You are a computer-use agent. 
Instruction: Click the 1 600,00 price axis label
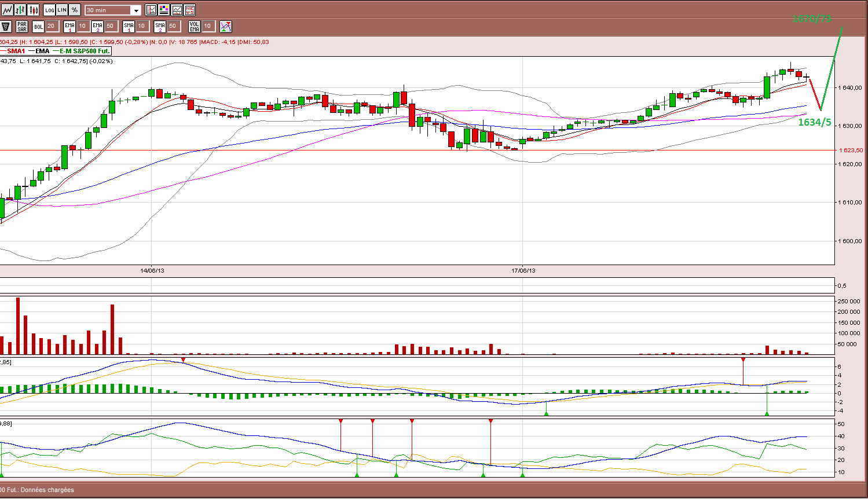[x=851, y=241]
